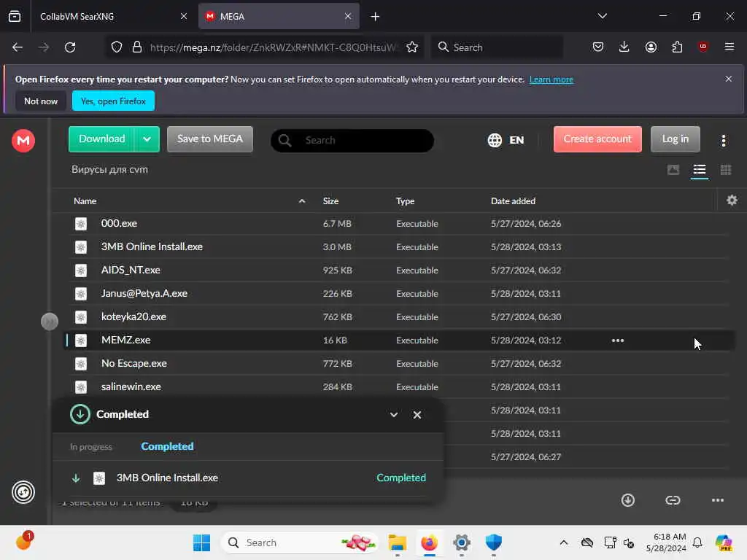Click the circular icon at sidebar bottom
The height and width of the screenshot is (560, 747).
(x=23, y=492)
